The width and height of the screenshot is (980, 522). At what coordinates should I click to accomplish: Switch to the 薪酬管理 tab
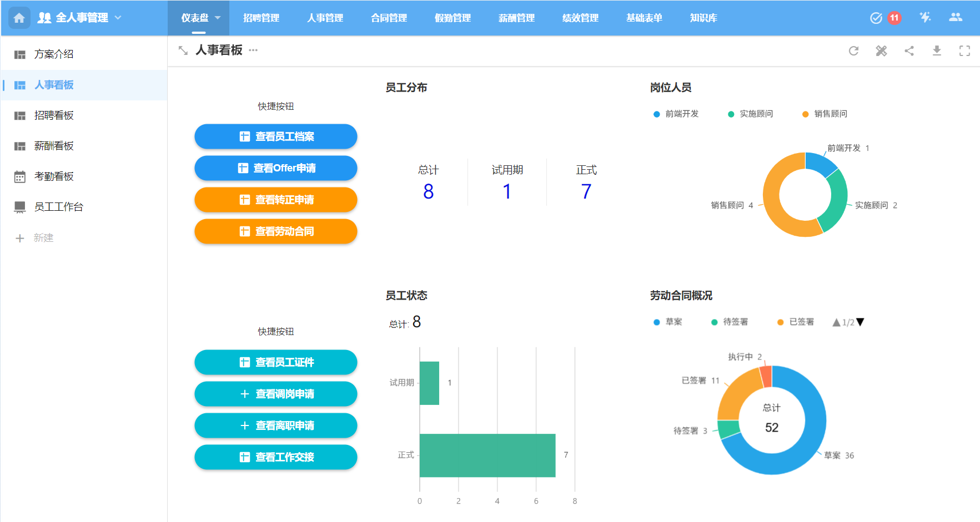[516, 18]
